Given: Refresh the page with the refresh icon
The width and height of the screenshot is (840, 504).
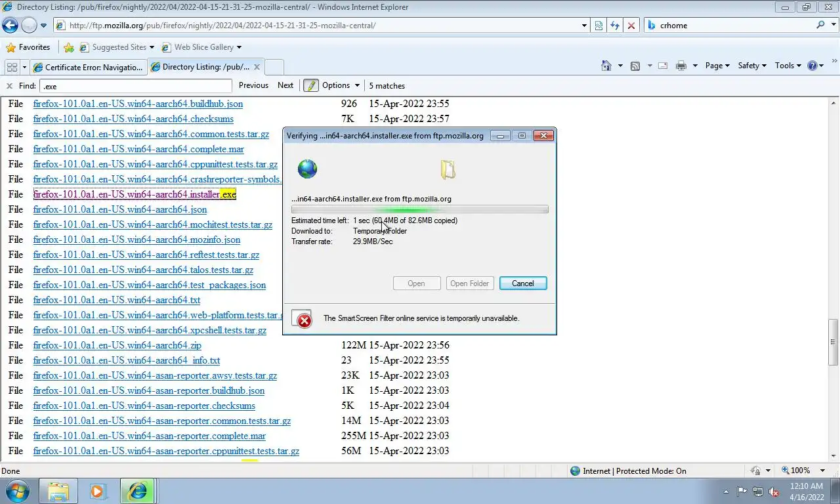Looking at the screenshot, I should (x=615, y=26).
